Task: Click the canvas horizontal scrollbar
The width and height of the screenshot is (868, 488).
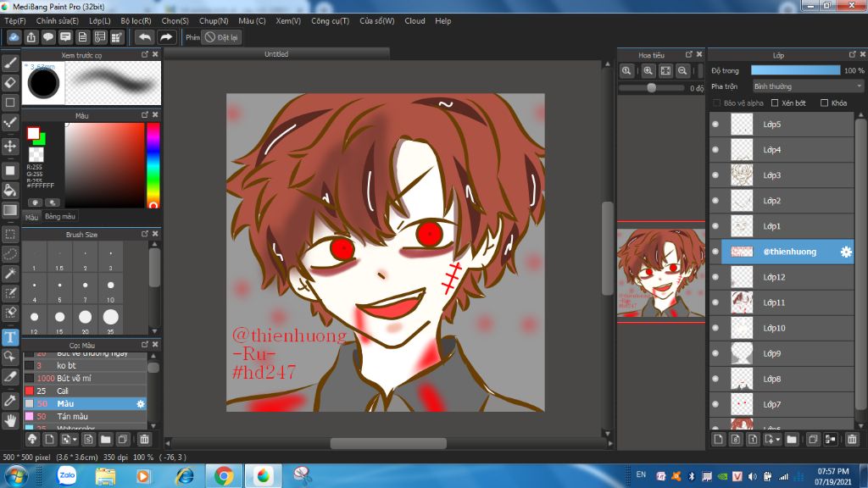Action: (x=388, y=443)
